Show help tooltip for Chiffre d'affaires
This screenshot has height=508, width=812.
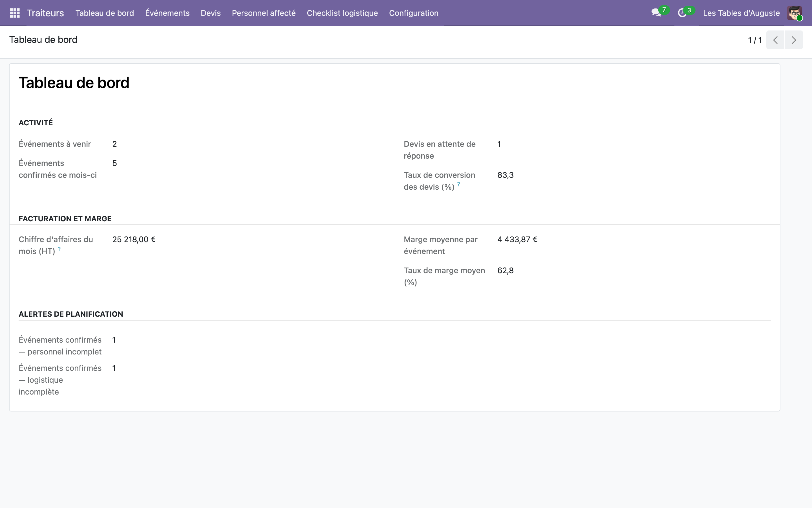59,249
